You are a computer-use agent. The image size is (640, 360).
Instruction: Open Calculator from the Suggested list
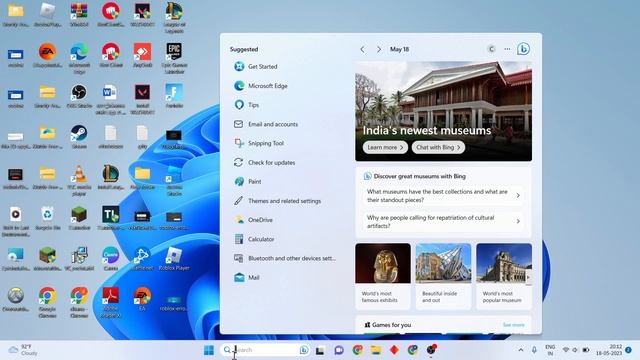pyautogui.click(x=254, y=239)
